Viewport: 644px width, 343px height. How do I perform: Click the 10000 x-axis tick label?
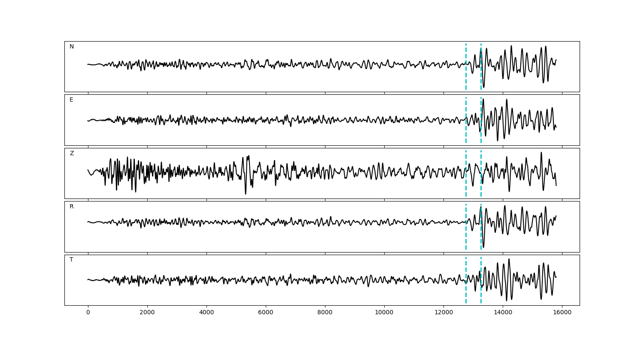click(384, 313)
